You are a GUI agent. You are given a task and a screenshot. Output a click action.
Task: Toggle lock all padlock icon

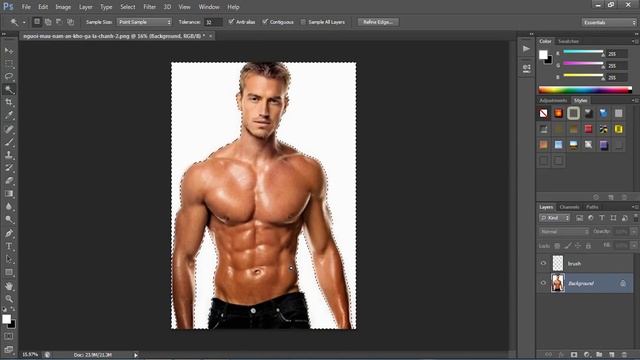click(x=588, y=246)
